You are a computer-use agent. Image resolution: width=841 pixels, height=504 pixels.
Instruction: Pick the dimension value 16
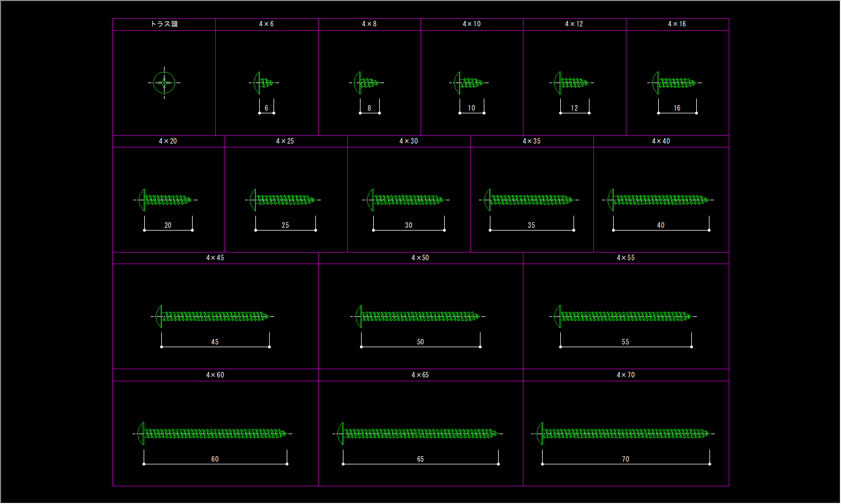(677, 108)
